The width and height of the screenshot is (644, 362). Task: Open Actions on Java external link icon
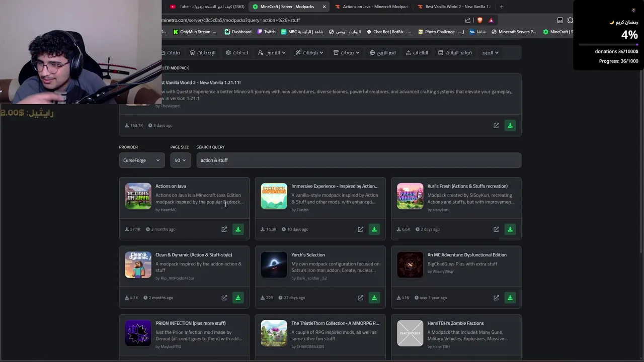224,229
